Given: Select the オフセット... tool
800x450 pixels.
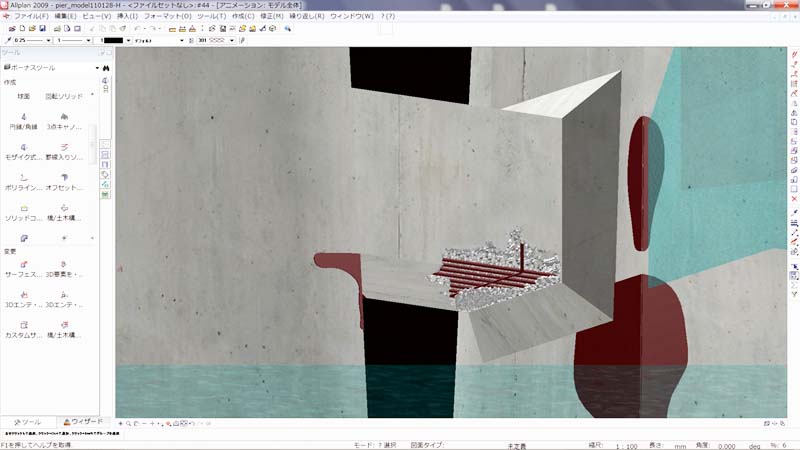Looking at the screenshot, I should 64,183.
